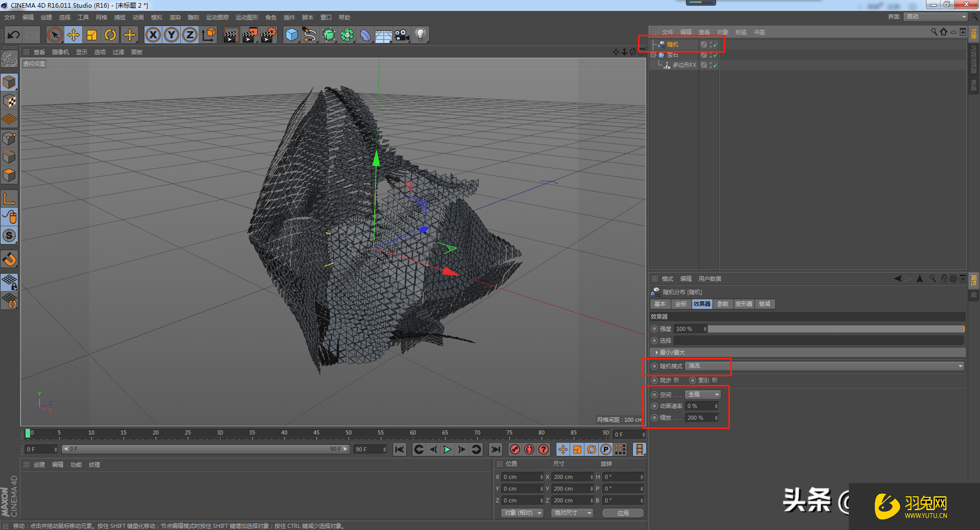Select the rotate tool in the top toolbar
Image resolution: width=980 pixels, height=530 pixels.
(x=110, y=35)
